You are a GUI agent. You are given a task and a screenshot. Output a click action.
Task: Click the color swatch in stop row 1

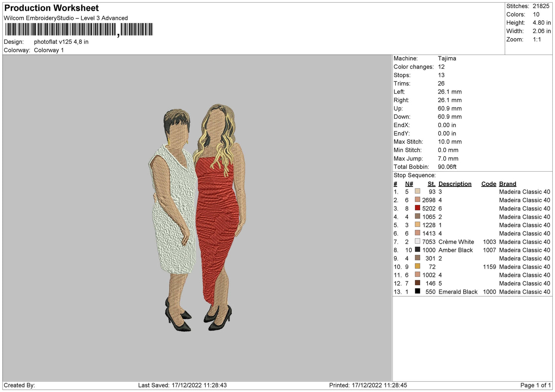417,191
